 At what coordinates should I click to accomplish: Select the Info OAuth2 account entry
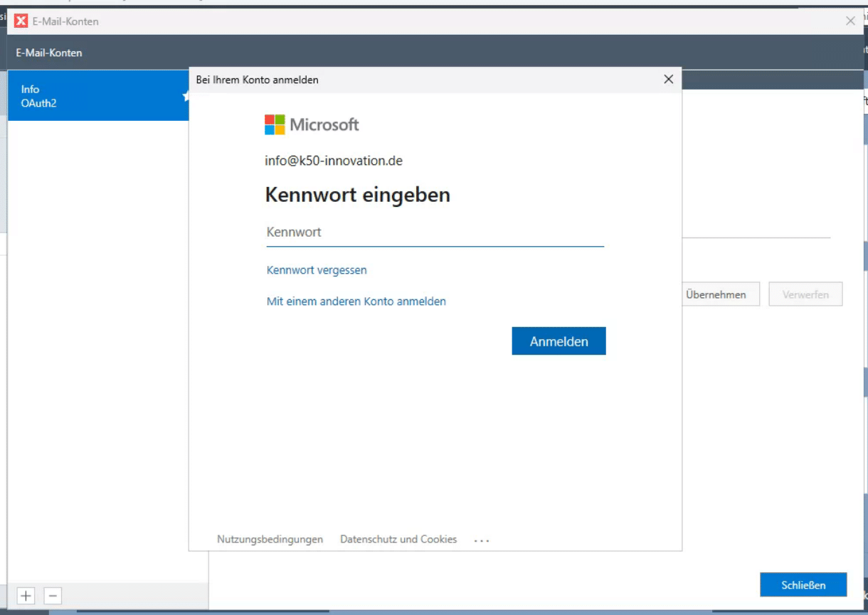(92, 96)
